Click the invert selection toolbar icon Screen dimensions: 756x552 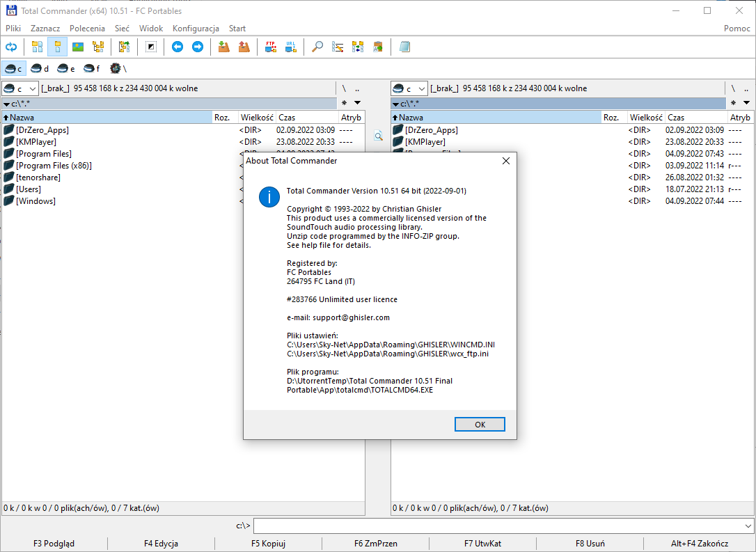point(151,47)
